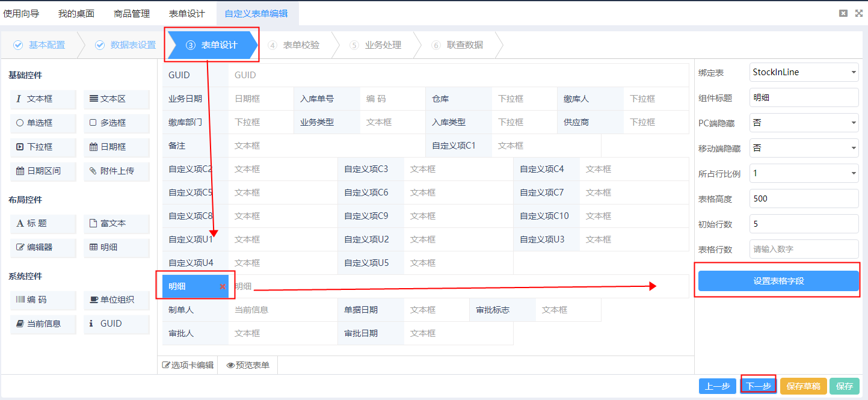Image resolution: width=868 pixels, height=400 pixels.
Task: Go to step 业务处理
Action: [x=375, y=45]
